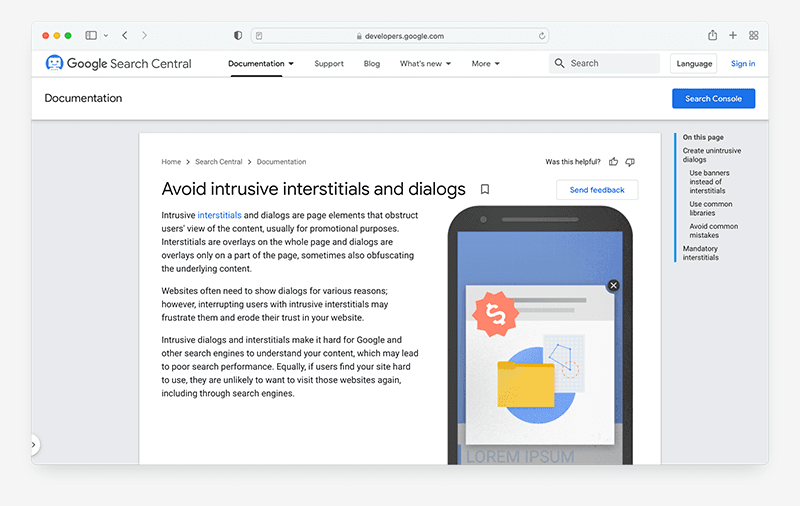The width and height of the screenshot is (800, 506).
Task: Expand the What's new dropdown
Action: [426, 64]
